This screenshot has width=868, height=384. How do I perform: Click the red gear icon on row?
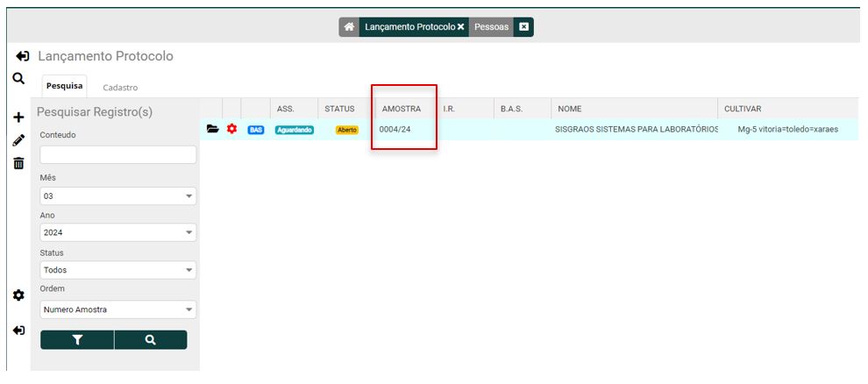pyautogui.click(x=232, y=129)
